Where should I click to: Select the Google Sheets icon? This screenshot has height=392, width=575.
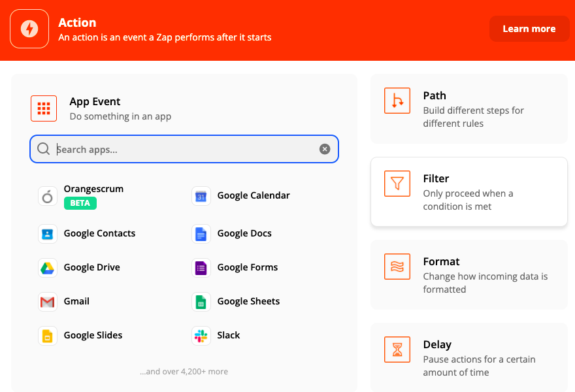pyautogui.click(x=201, y=302)
